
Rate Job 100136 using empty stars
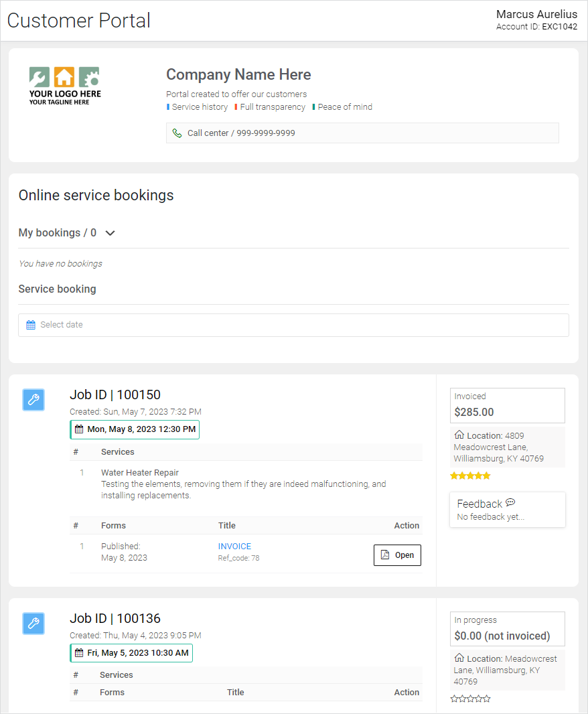(x=470, y=699)
